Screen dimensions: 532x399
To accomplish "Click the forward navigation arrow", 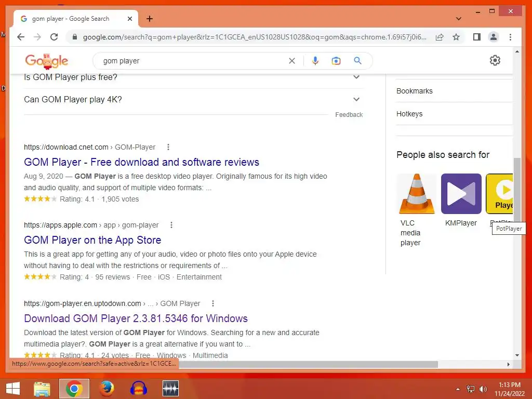I will tap(37, 37).
